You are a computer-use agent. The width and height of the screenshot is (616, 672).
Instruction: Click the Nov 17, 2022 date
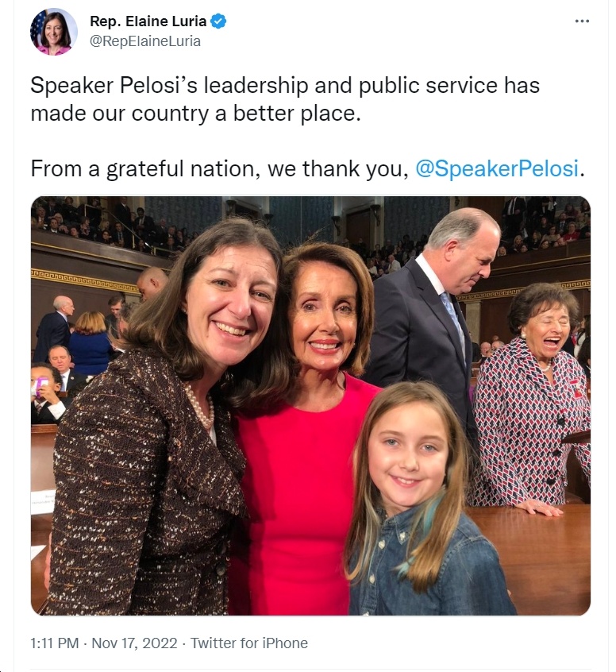coord(134,643)
